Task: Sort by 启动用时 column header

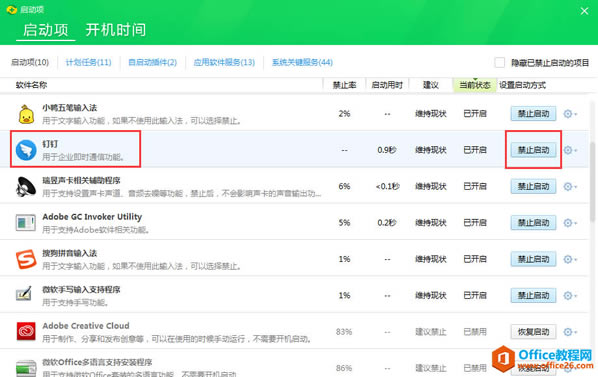Action: click(x=387, y=85)
